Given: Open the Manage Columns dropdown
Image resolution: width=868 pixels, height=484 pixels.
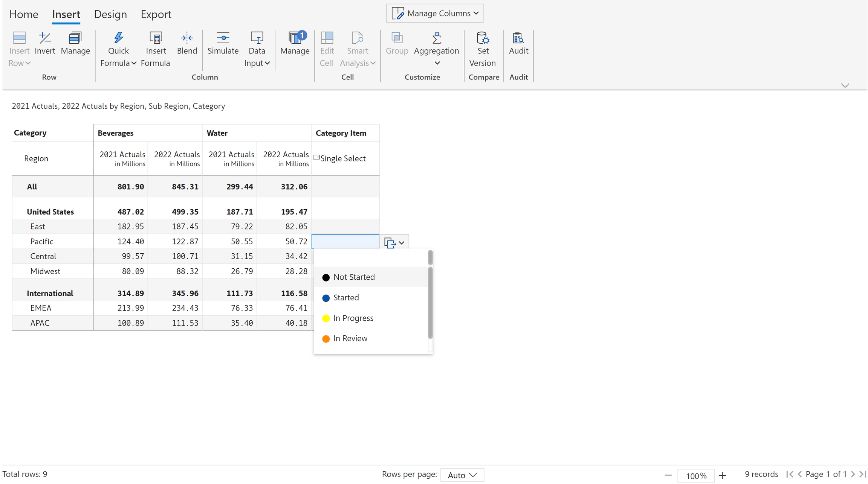Looking at the screenshot, I should point(435,14).
